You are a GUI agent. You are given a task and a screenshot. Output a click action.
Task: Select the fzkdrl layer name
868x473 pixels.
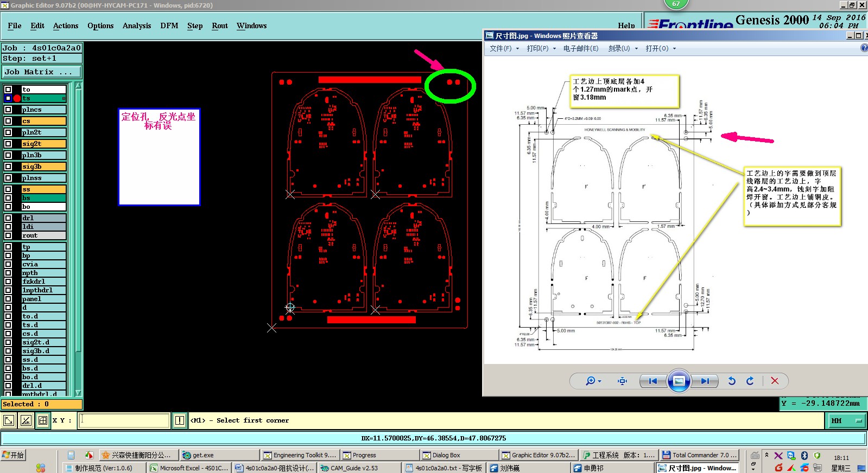coord(43,282)
